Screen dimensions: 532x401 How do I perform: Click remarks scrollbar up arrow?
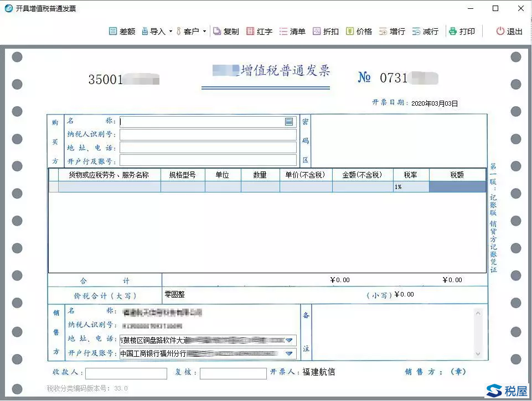478,313
